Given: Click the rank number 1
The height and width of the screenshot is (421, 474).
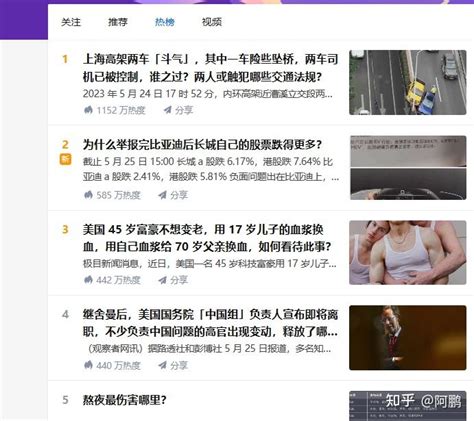Looking at the screenshot, I should pos(65,59).
